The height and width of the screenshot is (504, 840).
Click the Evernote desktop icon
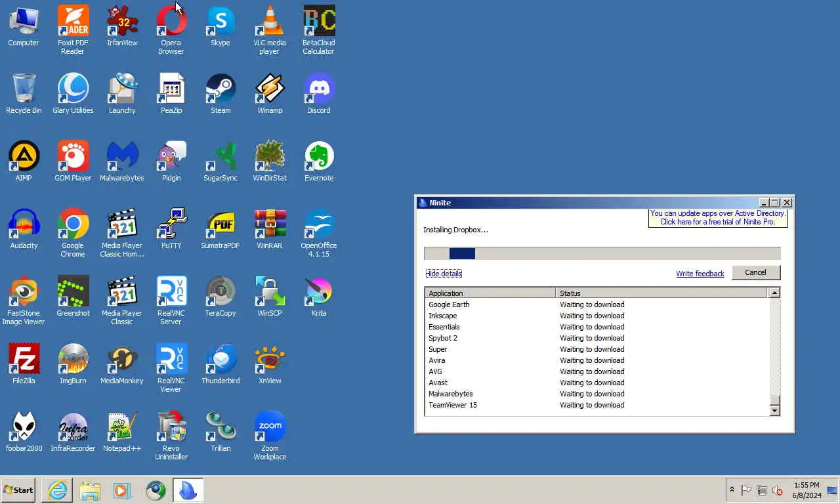(319, 161)
